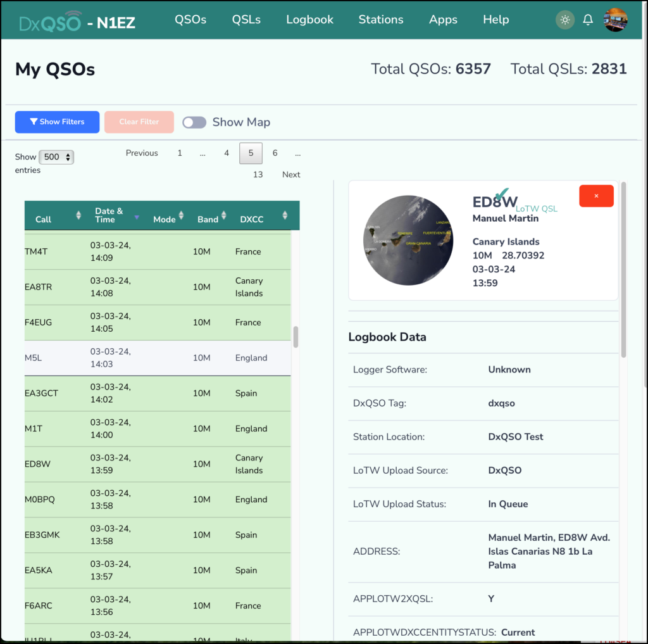
Task: Select the F6ARC row
Action: tap(158, 606)
